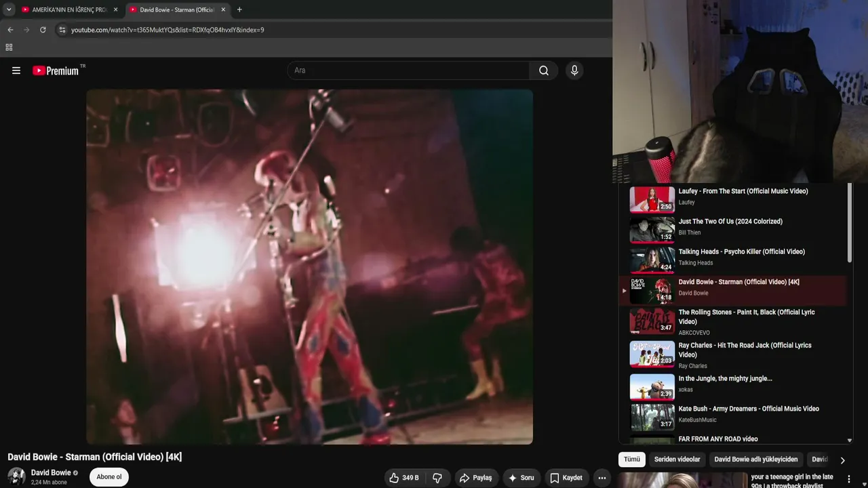The height and width of the screenshot is (488, 868).
Task: Open options menu for teenage girl playlist
Action: pyautogui.click(x=848, y=479)
